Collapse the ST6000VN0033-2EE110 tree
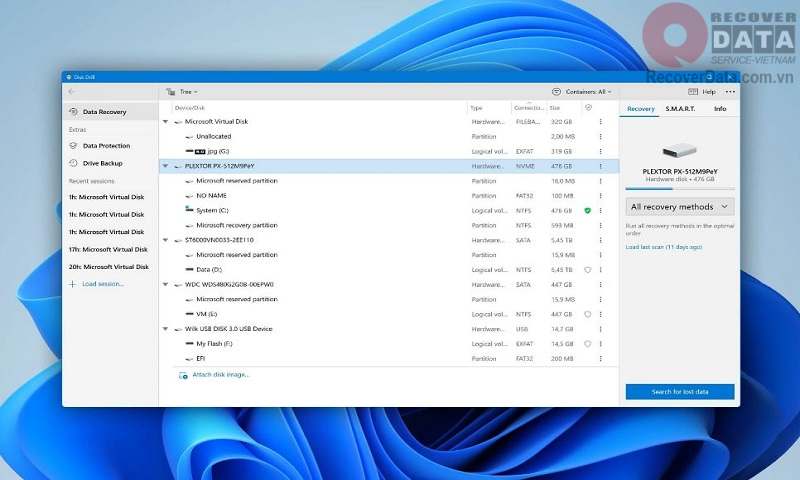The image size is (800, 480). (x=165, y=240)
